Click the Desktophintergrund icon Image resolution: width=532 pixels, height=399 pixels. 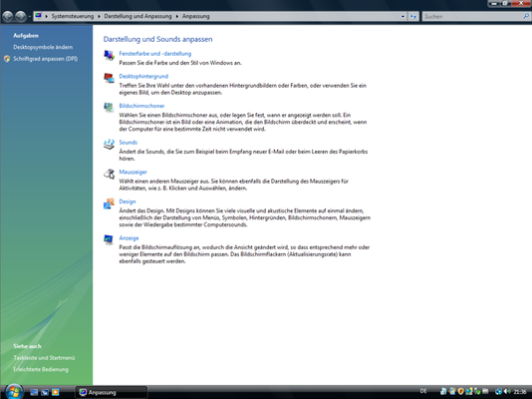(x=109, y=78)
